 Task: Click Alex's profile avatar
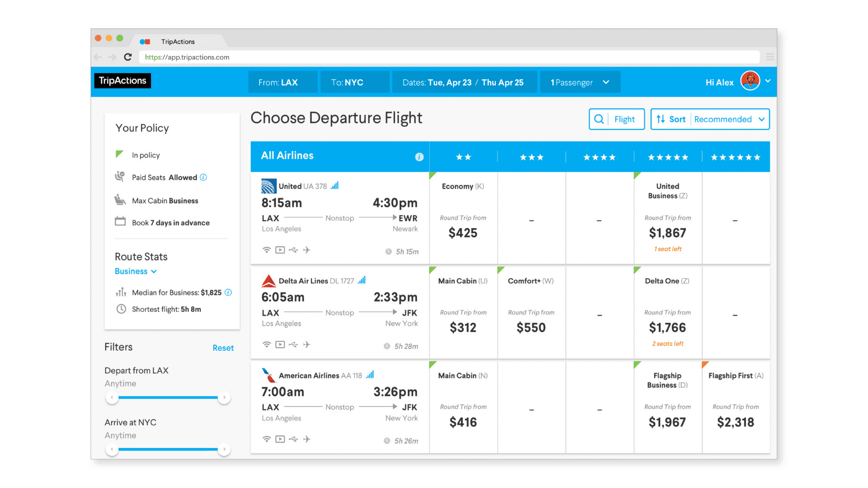(750, 81)
